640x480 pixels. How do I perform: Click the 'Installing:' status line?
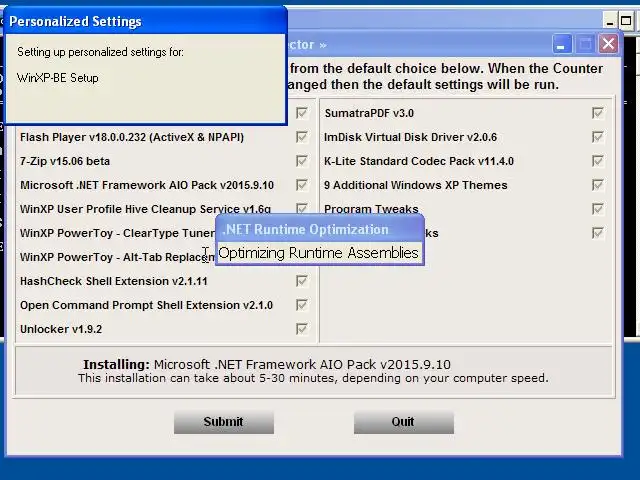(267, 364)
